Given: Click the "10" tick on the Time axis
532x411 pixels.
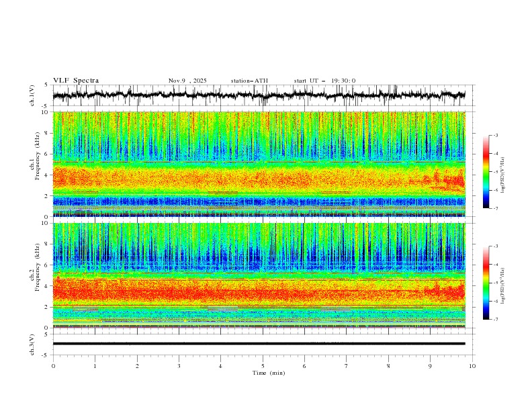Looking at the screenshot, I should 472,366.
